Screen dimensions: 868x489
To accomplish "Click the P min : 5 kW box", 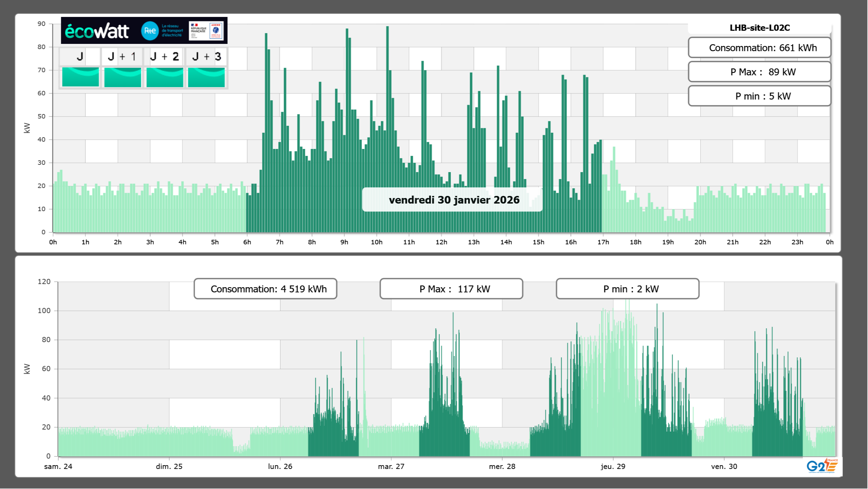I will [x=759, y=96].
